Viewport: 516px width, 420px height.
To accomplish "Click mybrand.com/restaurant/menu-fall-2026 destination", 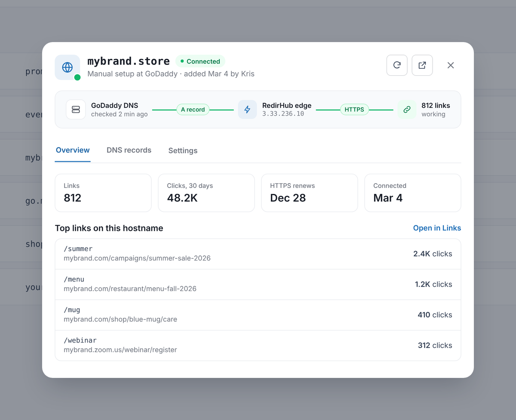I will click(x=130, y=289).
